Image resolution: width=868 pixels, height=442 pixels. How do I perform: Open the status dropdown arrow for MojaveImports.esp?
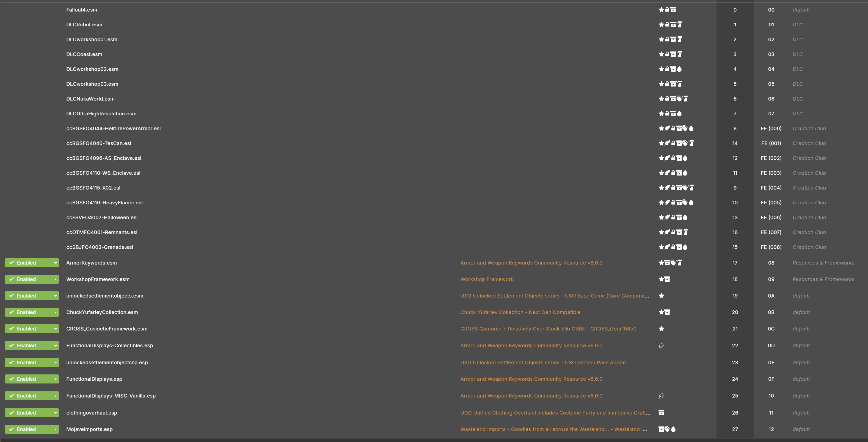coord(56,429)
